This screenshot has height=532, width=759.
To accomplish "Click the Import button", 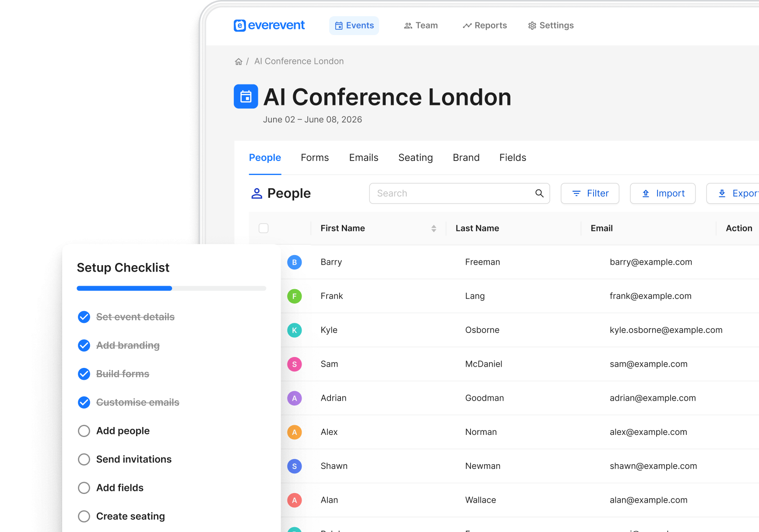I will 662,193.
